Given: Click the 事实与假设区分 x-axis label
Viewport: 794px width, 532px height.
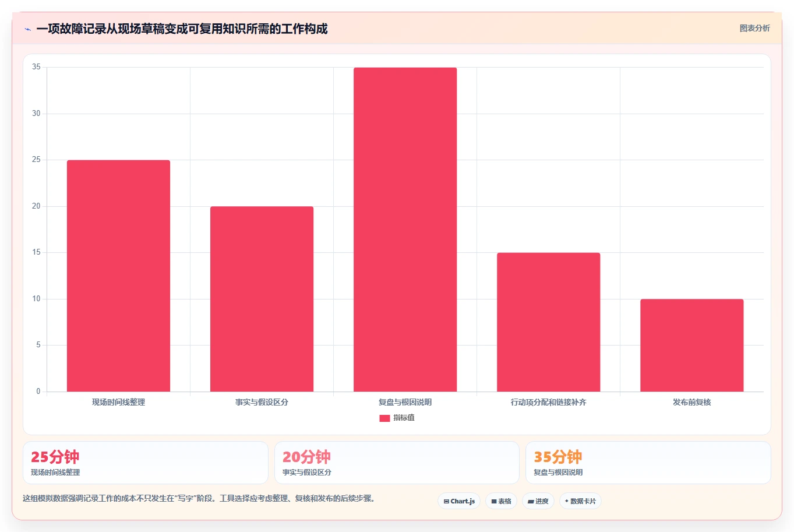Looking at the screenshot, I should coord(262,402).
